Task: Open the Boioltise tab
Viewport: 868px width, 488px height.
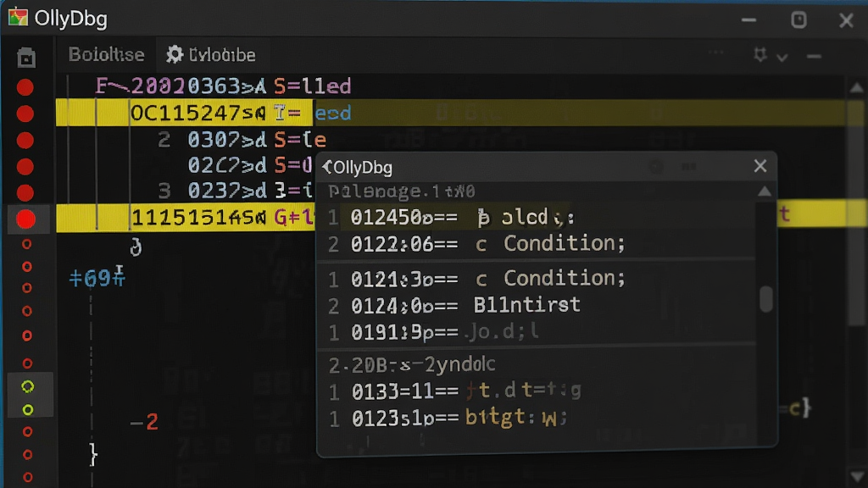Action: point(106,55)
